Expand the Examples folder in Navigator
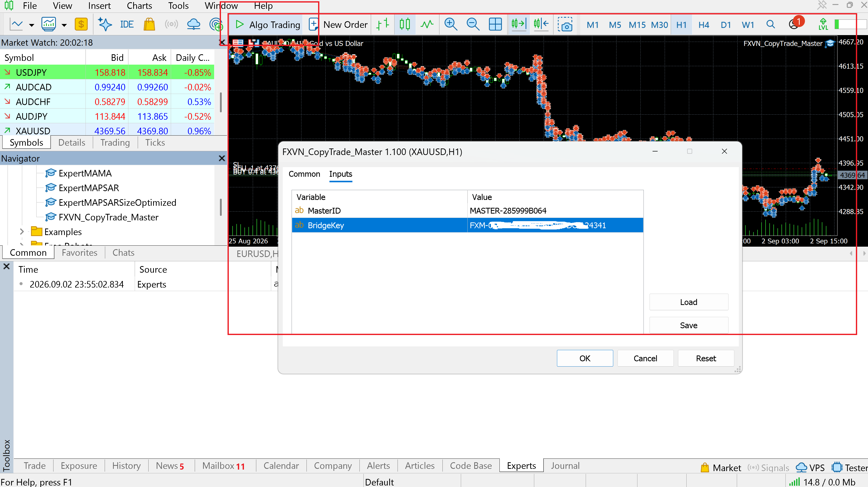Screen dimensions: 868x487 pos(22,232)
